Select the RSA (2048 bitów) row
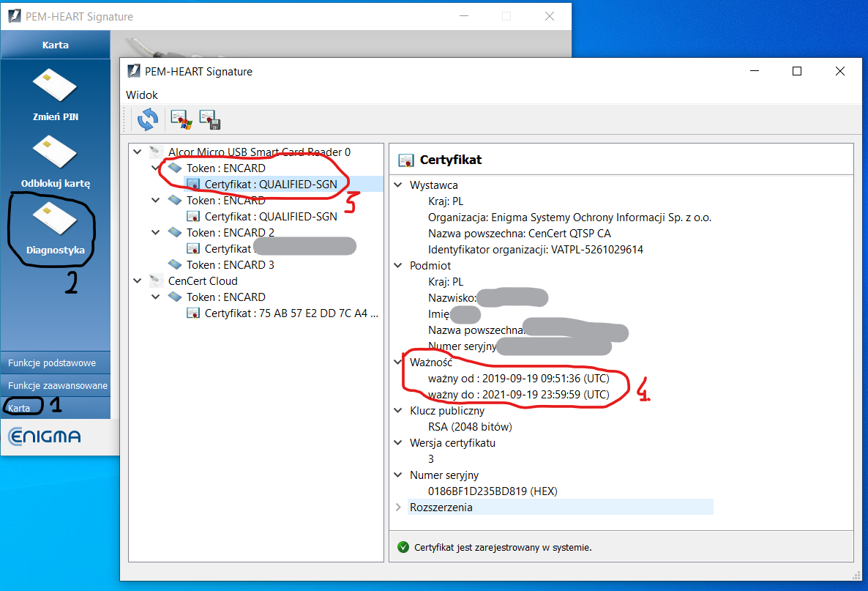Viewport: 868px width, 591px height. click(x=470, y=426)
